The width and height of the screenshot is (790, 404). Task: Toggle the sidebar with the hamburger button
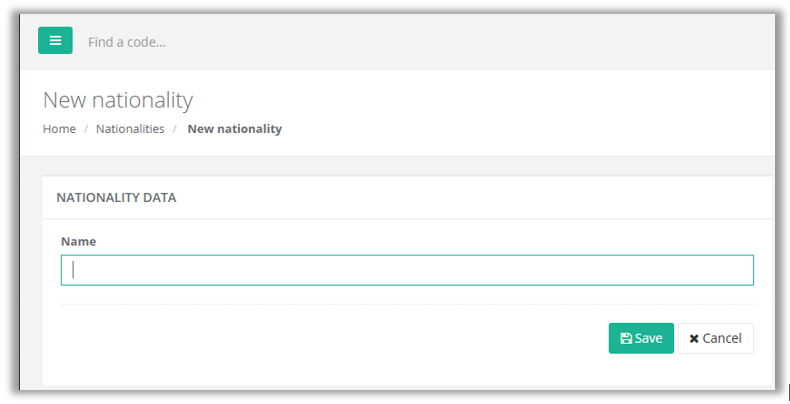(x=55, y=40)
